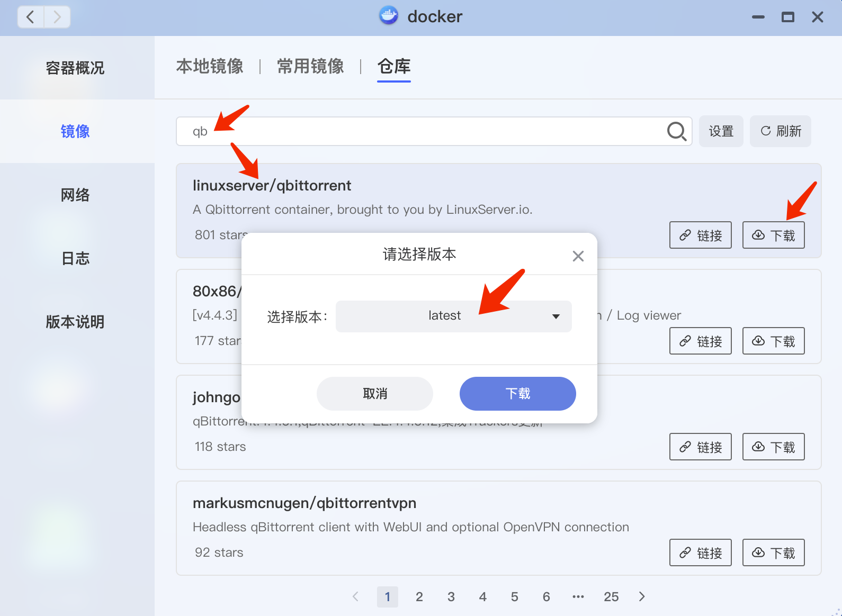Image resolution: width=842 pixels, height=616 pixels.
Task: Select 镜像 in sidebar
Action: [75, 131]
